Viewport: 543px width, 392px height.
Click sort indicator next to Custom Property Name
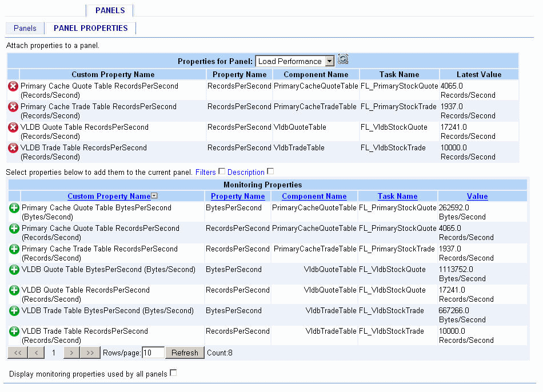[154, 196]
